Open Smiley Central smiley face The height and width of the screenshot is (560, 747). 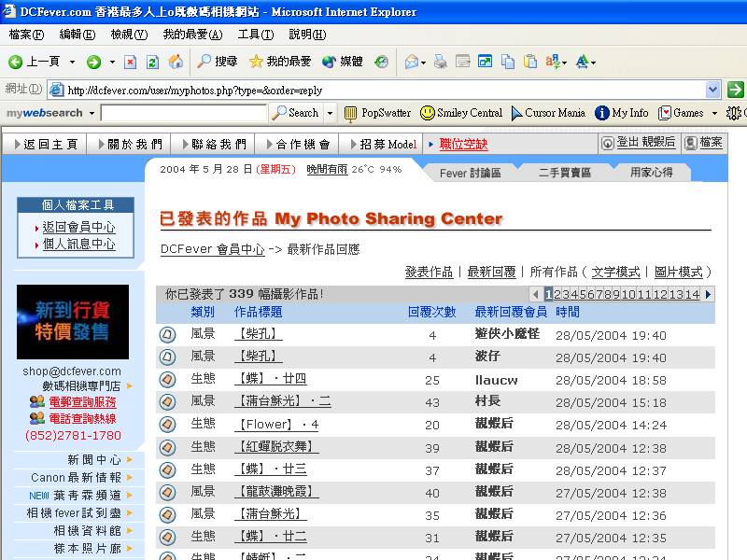[x=461, y=113]
